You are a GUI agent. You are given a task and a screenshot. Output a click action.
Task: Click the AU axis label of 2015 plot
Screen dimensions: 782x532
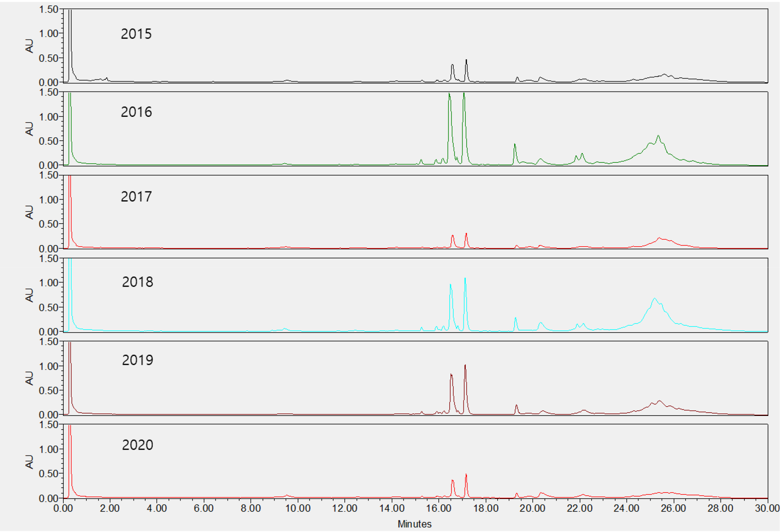29,46
